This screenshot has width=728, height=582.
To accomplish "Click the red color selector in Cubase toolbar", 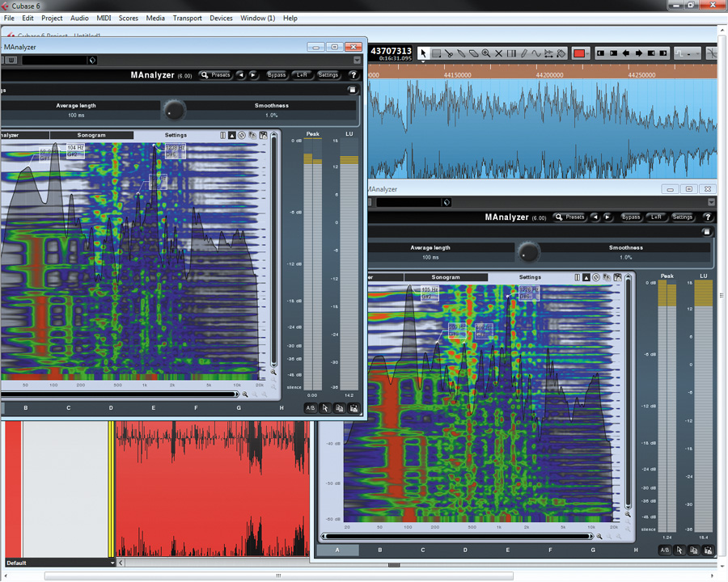I will pos(579,53).
